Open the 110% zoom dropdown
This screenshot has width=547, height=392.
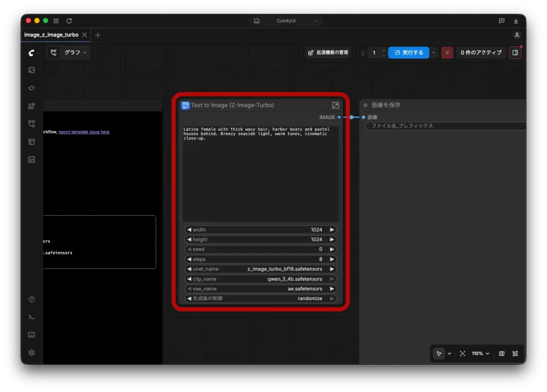click(480, 354)
